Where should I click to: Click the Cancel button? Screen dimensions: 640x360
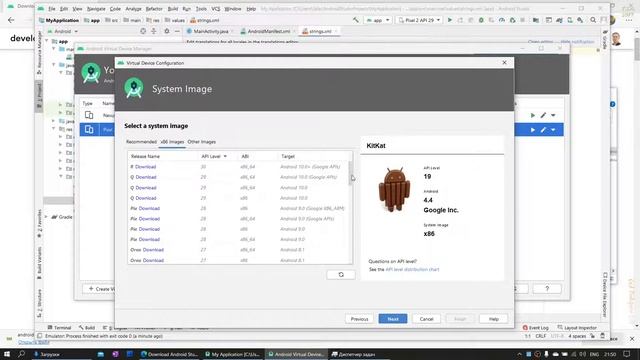pos(426,319)
